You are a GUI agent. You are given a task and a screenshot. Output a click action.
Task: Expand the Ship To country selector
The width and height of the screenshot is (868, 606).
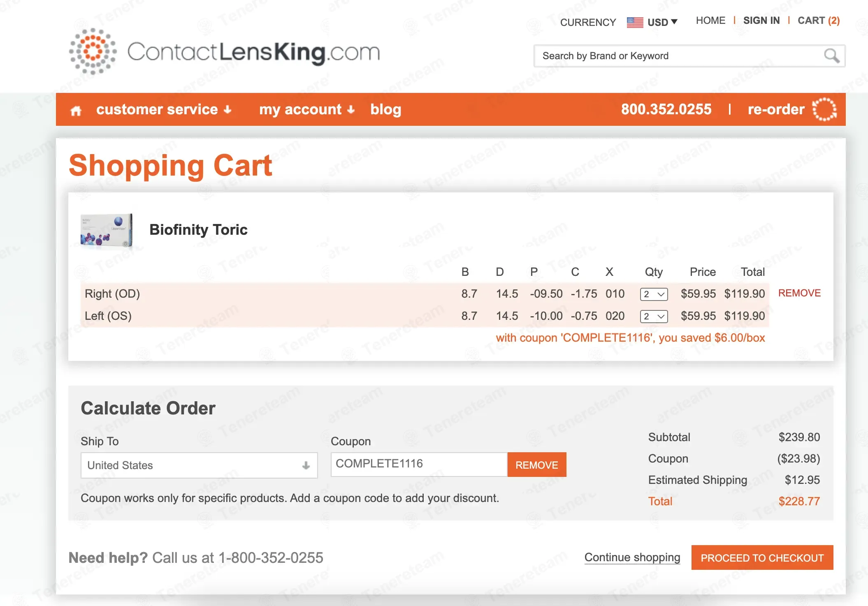point(199,465)
